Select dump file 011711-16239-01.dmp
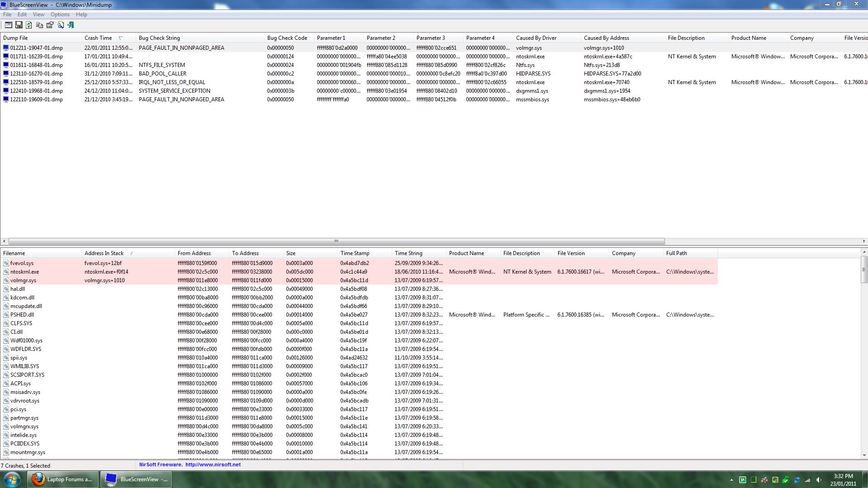This screenshot has height=488, width=868. [x=36, y=57]
